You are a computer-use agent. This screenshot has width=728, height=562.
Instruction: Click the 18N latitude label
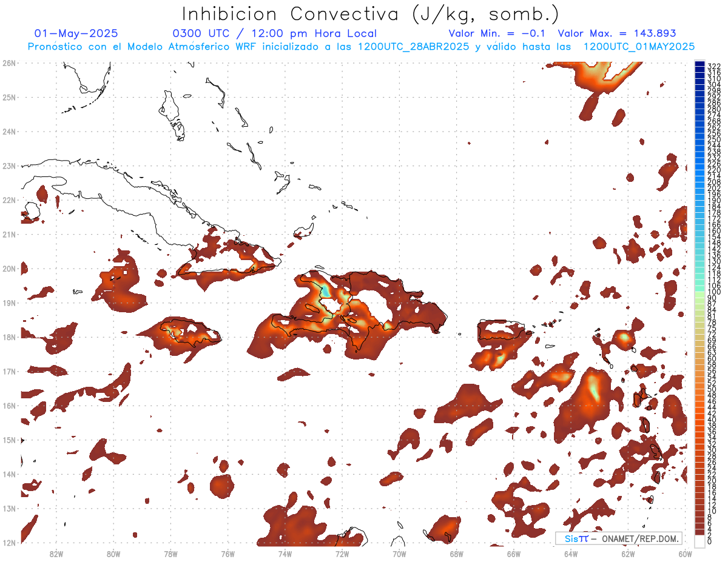click(x=9, y=337)
